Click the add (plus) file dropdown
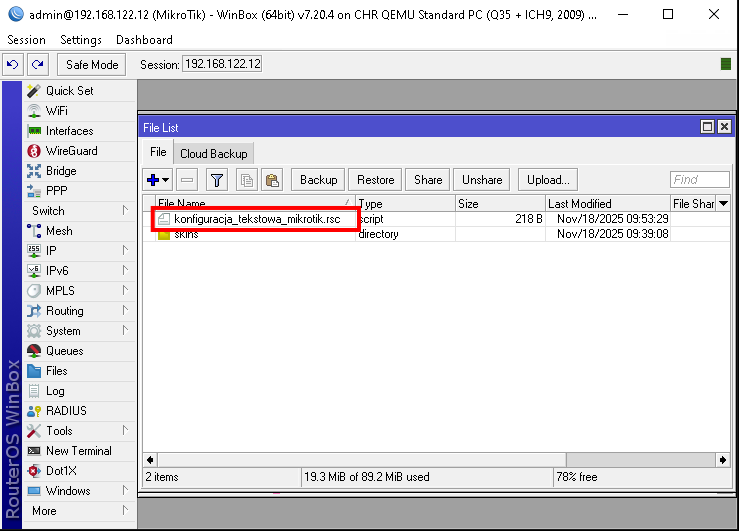The width and height of the screenshot is (739, 531). (x=157, y=180)
